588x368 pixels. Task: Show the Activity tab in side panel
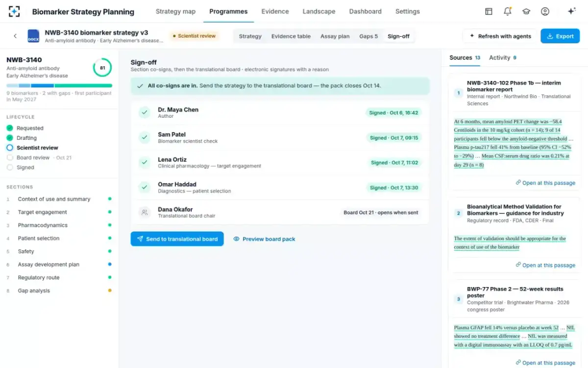503,57
